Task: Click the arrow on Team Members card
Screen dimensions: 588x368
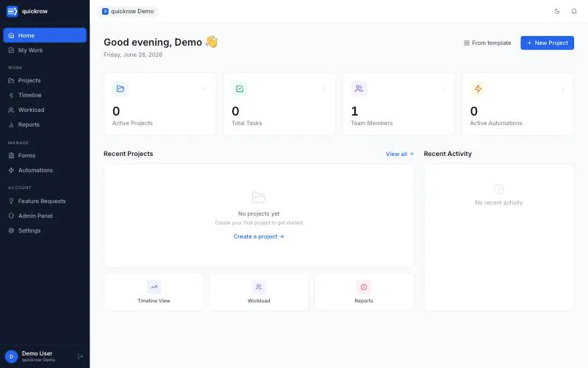Action: point(443,88)
